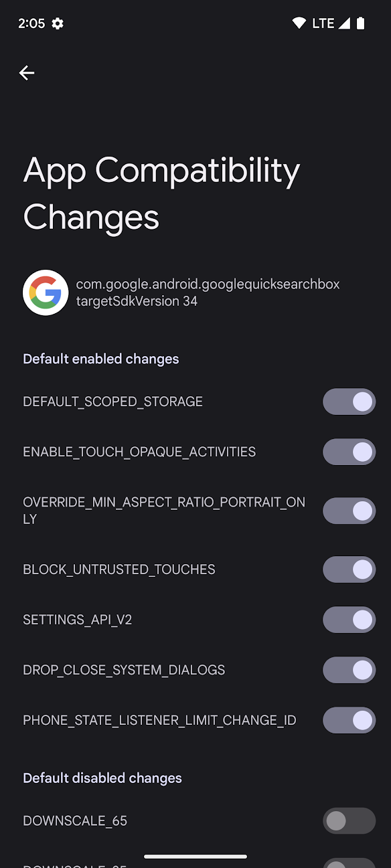Select the DEFAULT_SCOPED_STORAGE label
This screenshot has width=391, height=868.
(112, 402)
